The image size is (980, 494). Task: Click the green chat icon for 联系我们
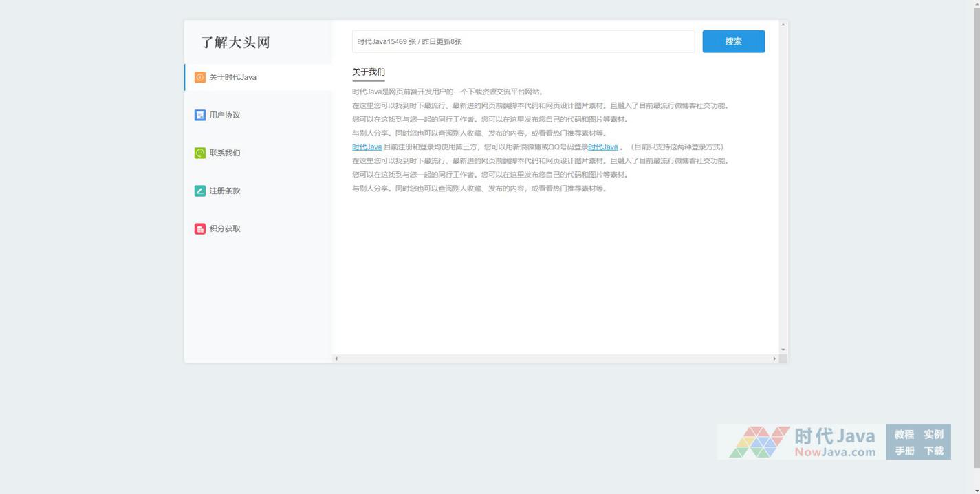pyautogui.click(x=199, y=153)
